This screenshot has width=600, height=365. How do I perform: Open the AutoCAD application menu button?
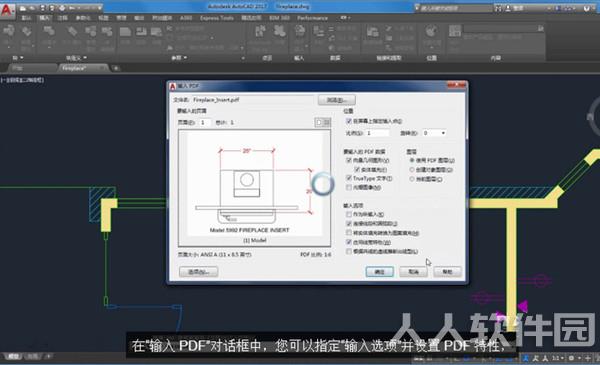tap(7, 10)
